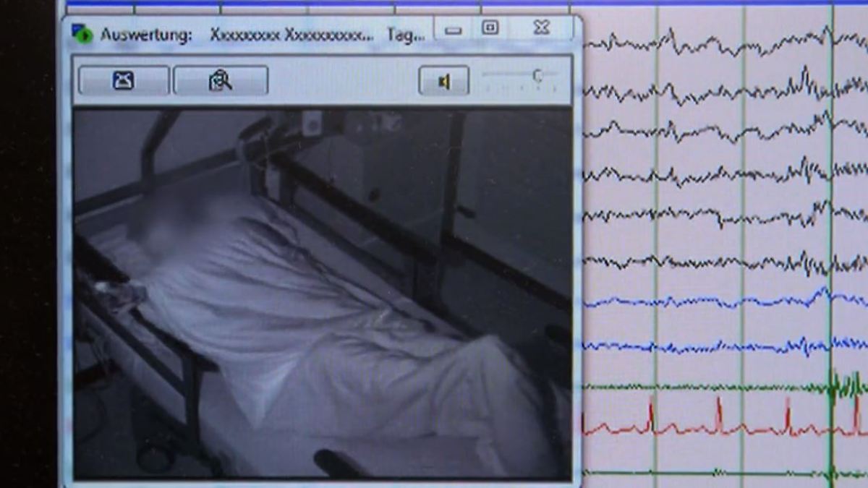This screenshot has height=488, width=868.
Task: Click the infrared patient video frame
Action: pos(322,293)
